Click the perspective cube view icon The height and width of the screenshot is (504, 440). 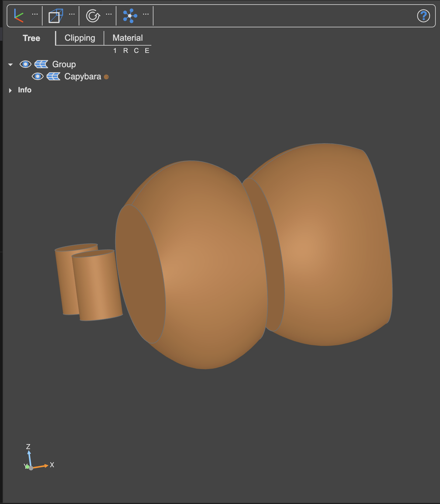pos(56,16)
